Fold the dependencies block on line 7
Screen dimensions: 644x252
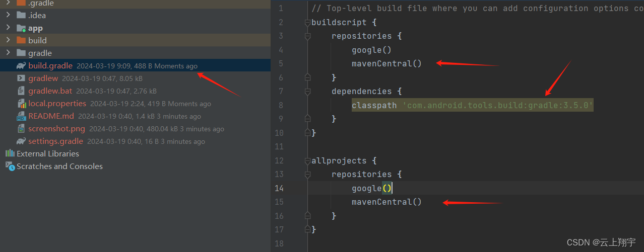tap(307, 91)
